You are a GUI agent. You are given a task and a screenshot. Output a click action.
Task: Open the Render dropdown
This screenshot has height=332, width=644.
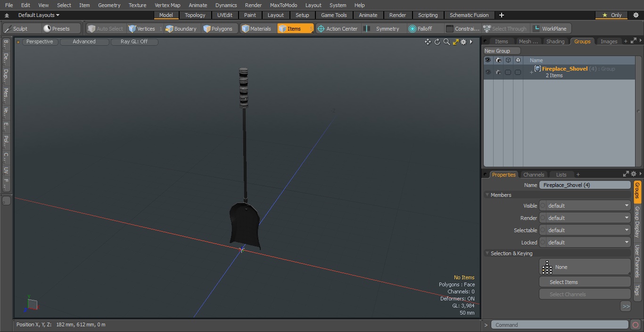coord(585,218)
